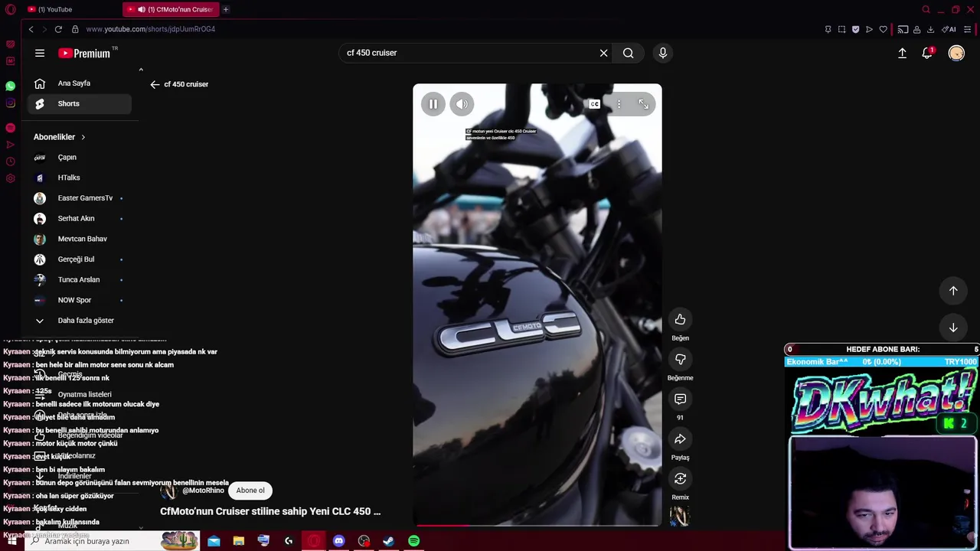Dislike the Short with the Beğenme button

(680, 359)
